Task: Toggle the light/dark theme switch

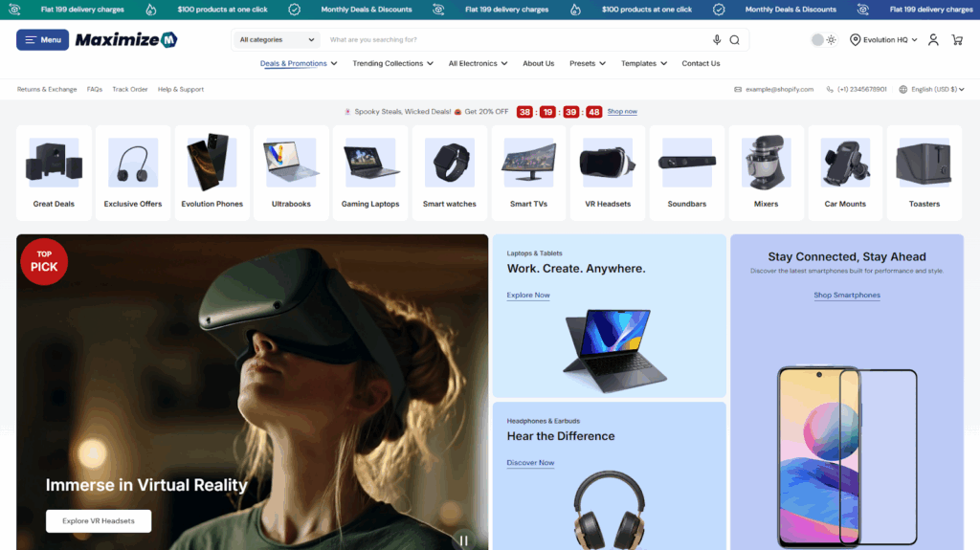Action: [x=823, y=40]
